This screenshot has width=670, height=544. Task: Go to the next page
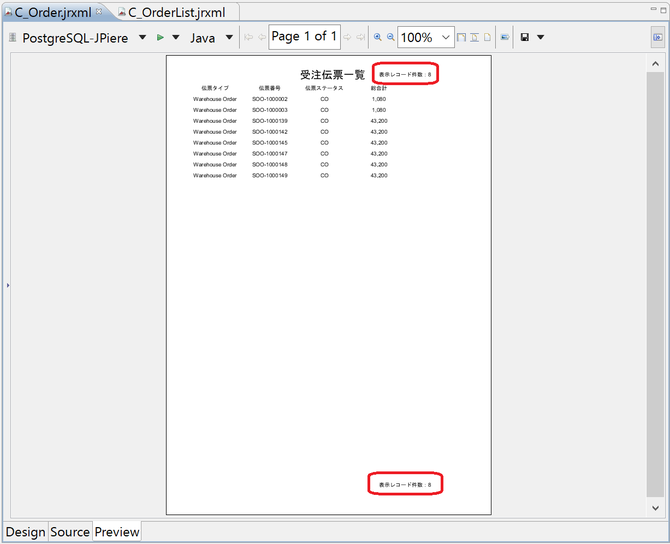tap(347, 38)
